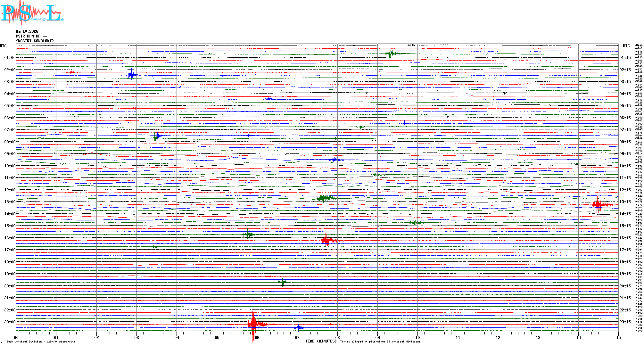The width and height of the screenshot is (644, 346).
Task: Select the 13:00 hour label on the left
Action: [10, 202]
